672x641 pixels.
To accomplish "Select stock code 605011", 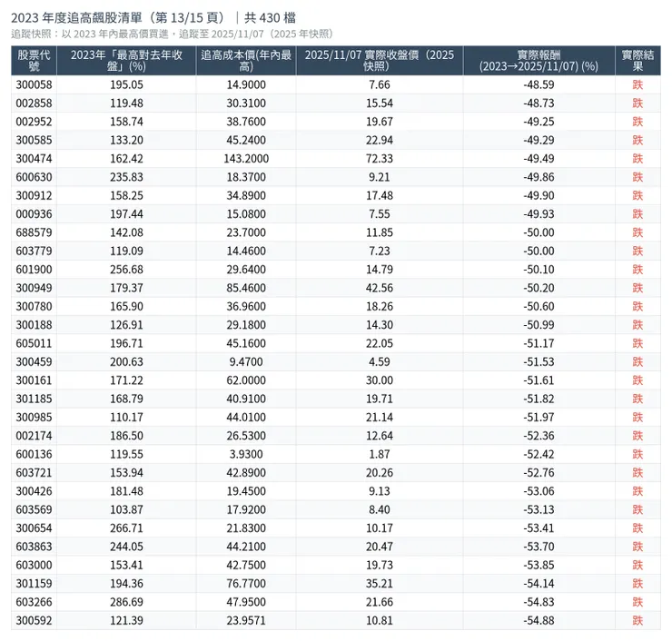I will tap(34, 343).
